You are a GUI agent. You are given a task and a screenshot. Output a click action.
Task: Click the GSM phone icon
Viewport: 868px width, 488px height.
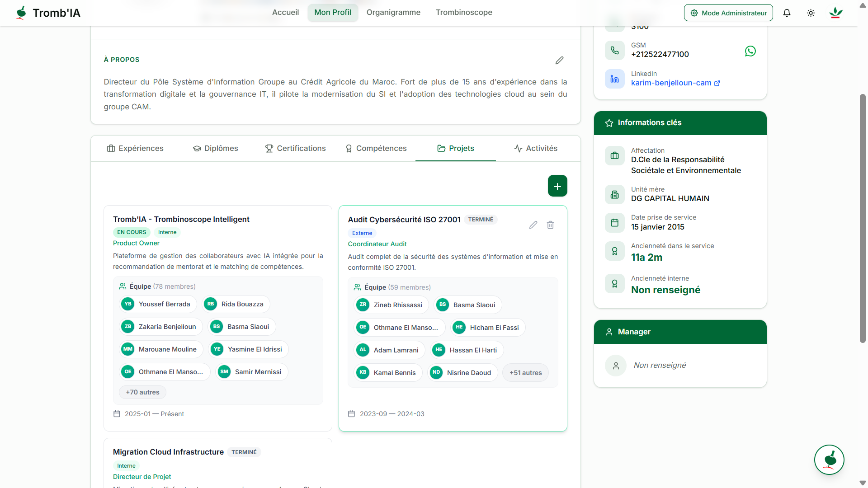(614, 50)
